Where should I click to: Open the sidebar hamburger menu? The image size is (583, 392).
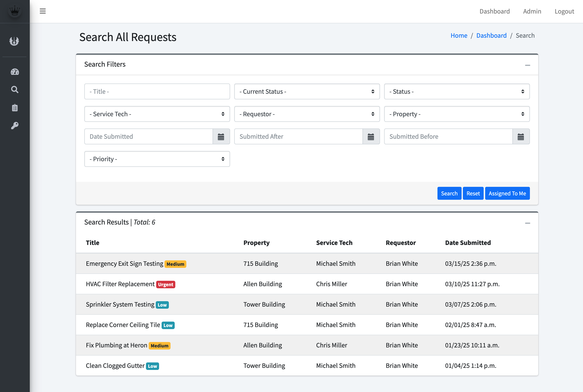pyautogui.click(x=42, y=11)
